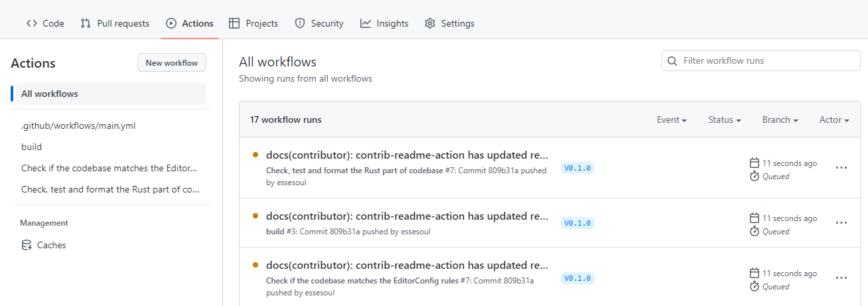Select the build workflow in sidebar
The height and width of the screenshot is (306, 868).
[31, 147]
